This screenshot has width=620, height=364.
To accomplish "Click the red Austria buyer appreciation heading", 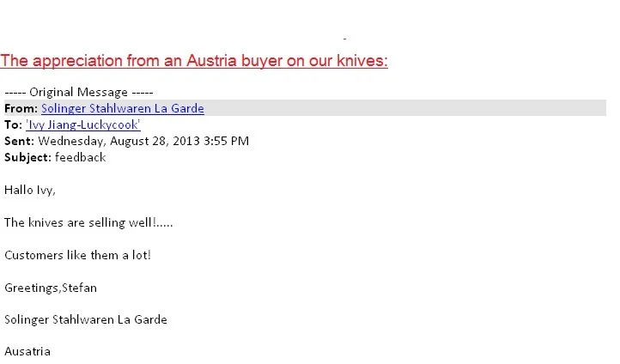I will [x=194, y=60].
